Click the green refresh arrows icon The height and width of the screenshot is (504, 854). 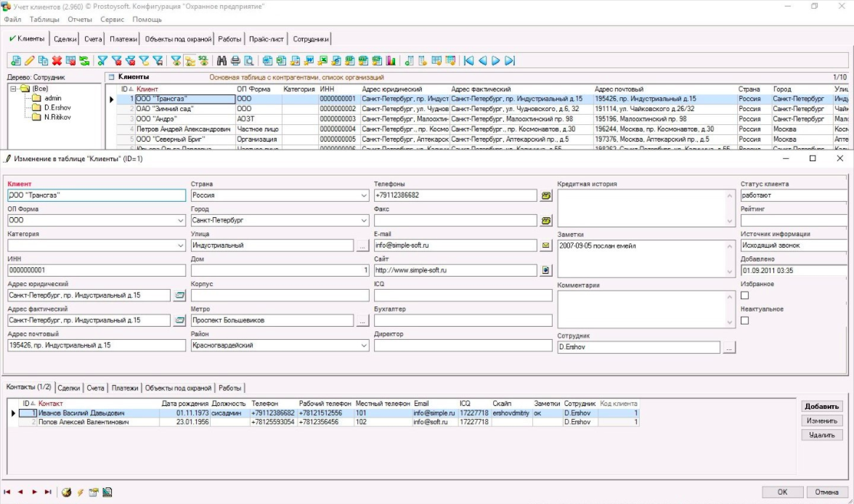tap(84, 61)
